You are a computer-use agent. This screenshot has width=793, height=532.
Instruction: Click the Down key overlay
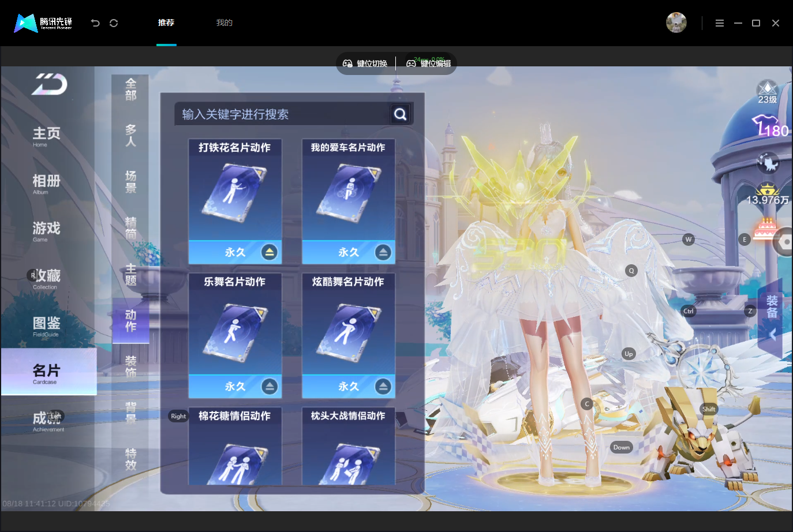pos(622,447)
